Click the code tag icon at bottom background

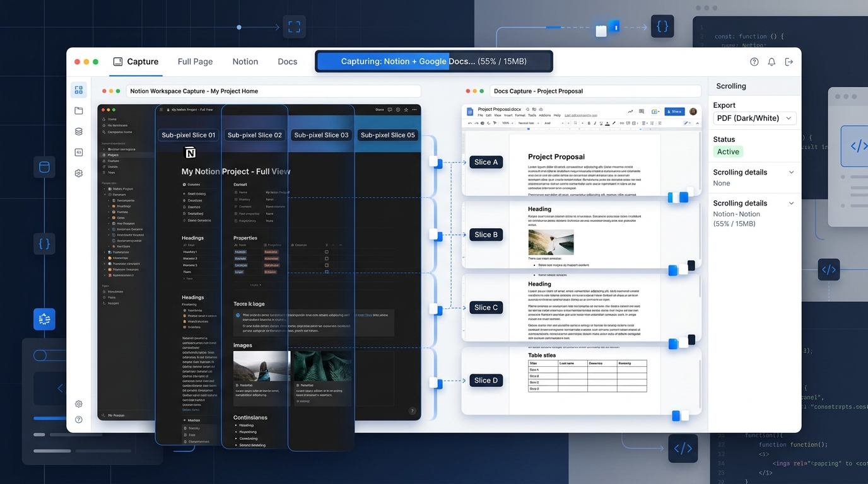(683, 449)
